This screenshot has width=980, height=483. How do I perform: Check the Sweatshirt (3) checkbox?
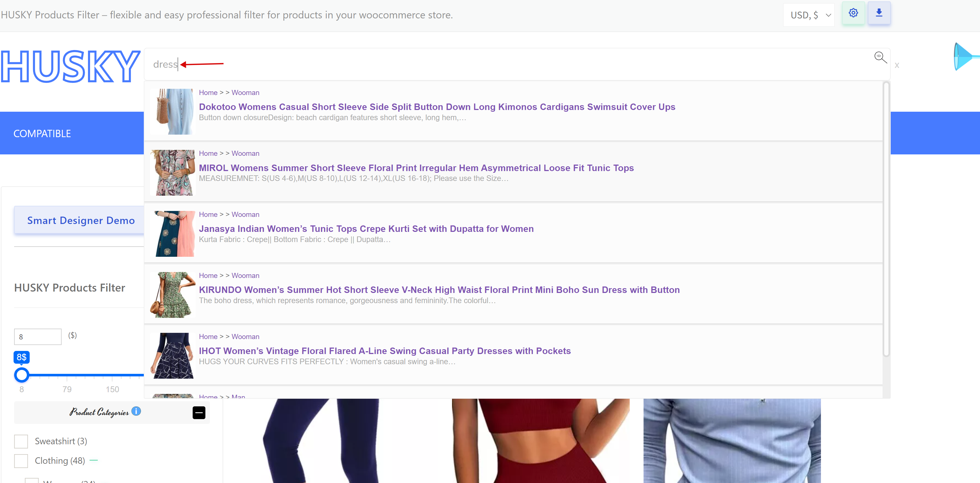tap(21, 441)
